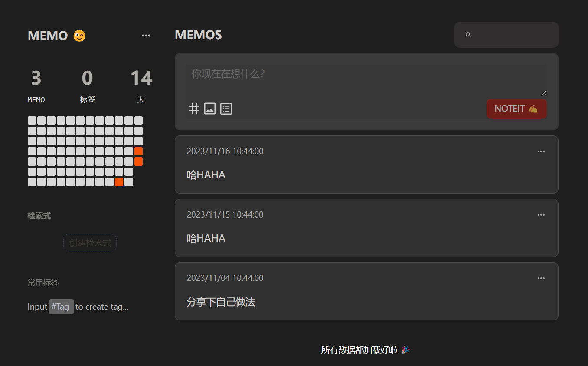The image size is (588, 366).
Task: Open options menu for 2023/11/15 memo
Action: (x=541, y=215)
